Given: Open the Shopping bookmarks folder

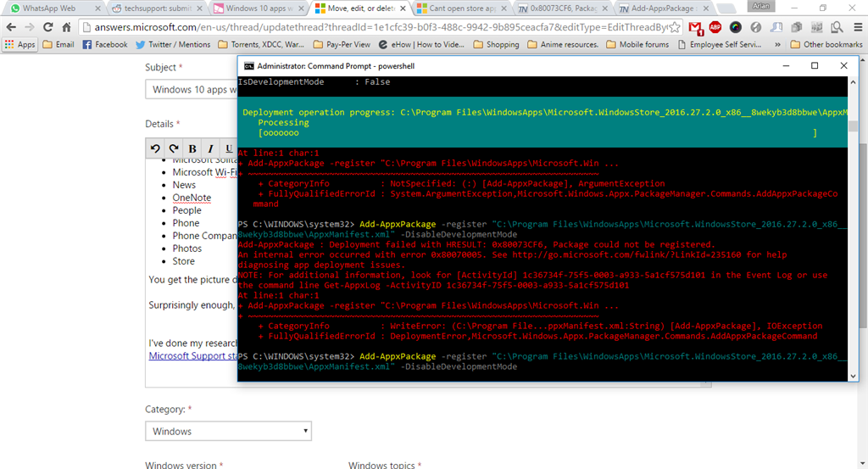Looking at the screenshot, I should (496, 44).
